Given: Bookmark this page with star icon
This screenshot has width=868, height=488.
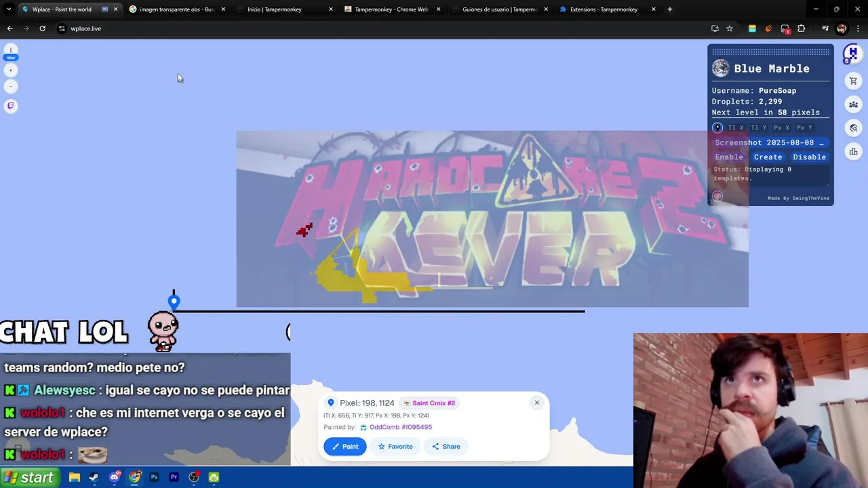Looking at the screenshot, I should tap(730, 28).
